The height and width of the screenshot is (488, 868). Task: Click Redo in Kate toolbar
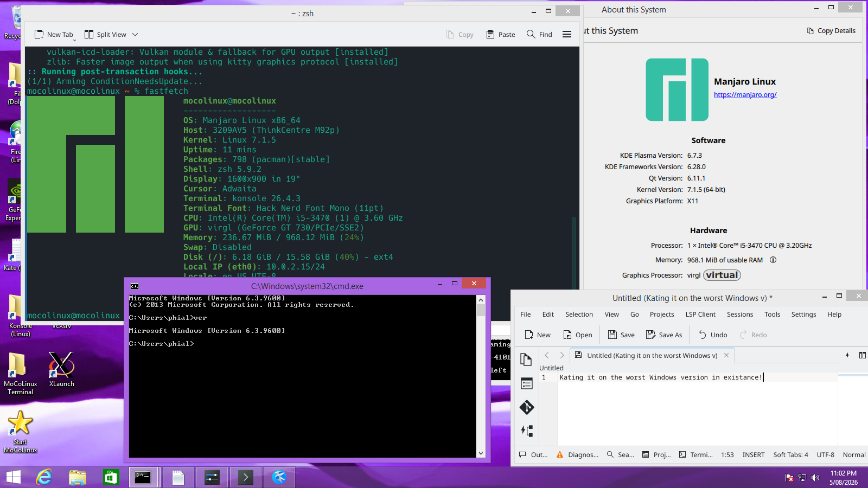tap(753, 335)
